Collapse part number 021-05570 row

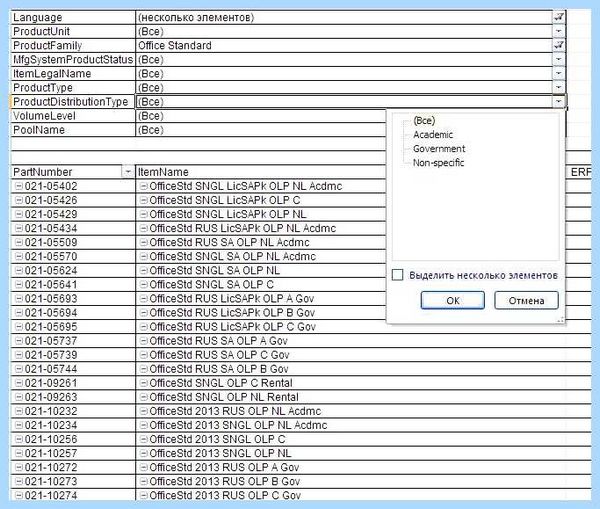[x=19, y=256]
